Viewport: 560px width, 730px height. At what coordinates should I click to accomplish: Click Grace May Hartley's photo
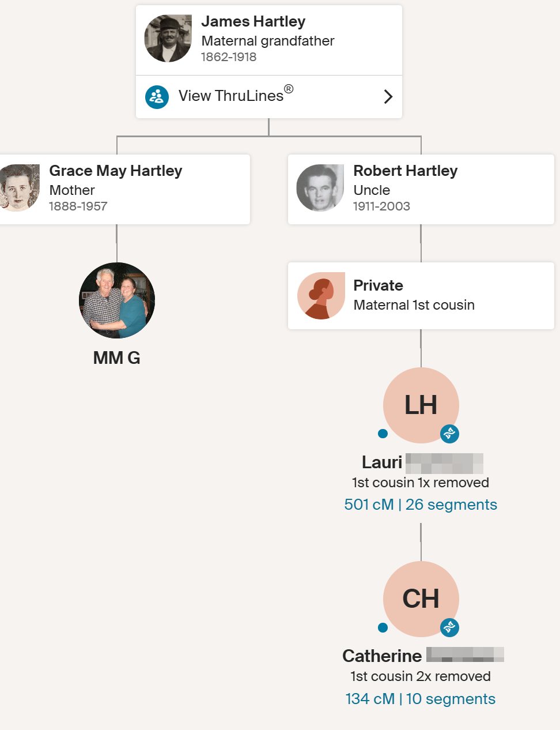[x=20, y=188]
